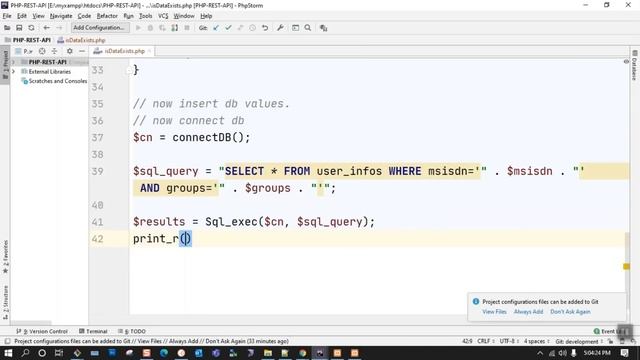Open the Navigate menu
The height and width of the screenshot is (360, 640).
[x=61, y=16]
